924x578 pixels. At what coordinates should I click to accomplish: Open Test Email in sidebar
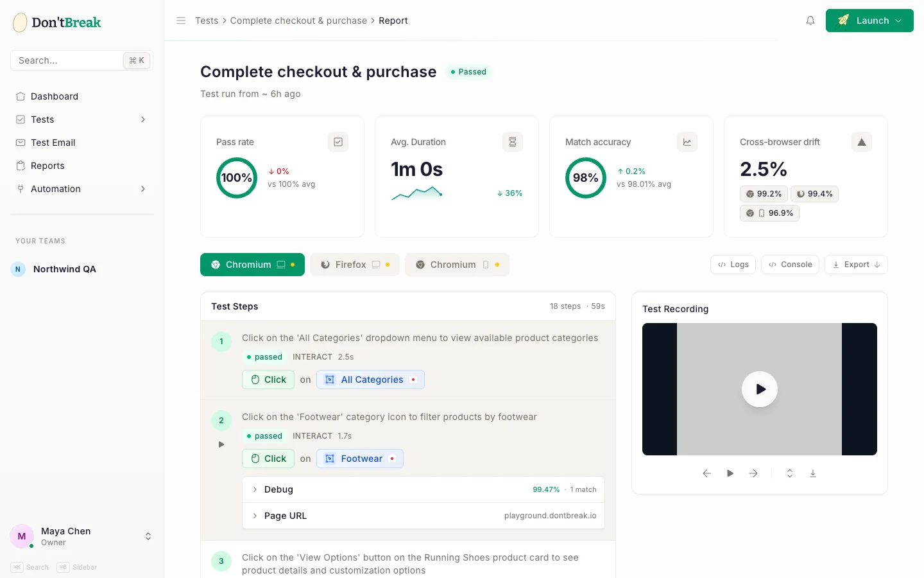81,143
